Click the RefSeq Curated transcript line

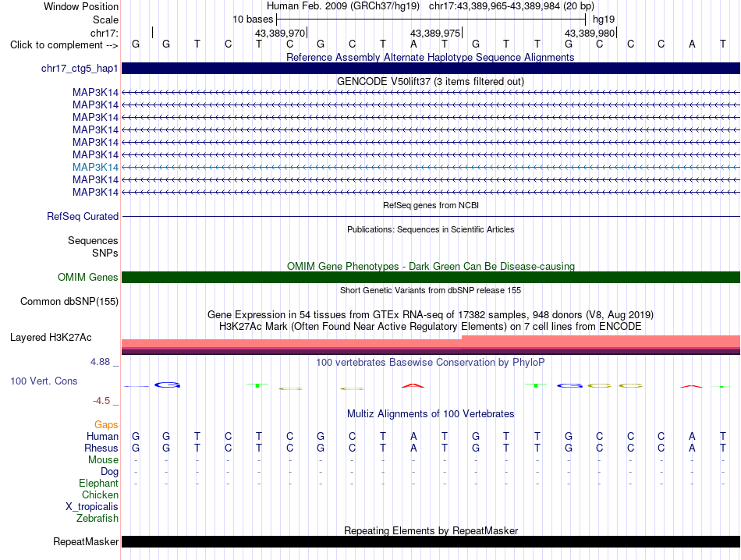[x=431, y=217]
